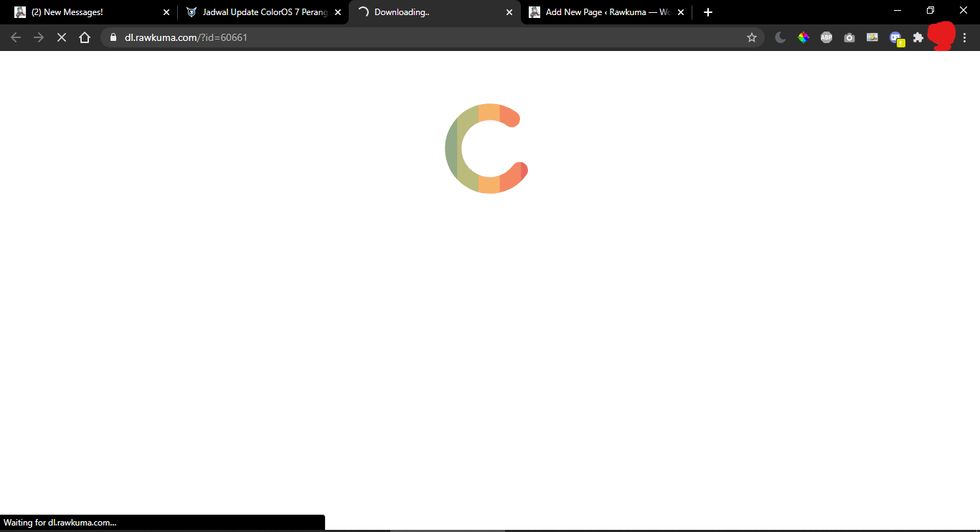The width and height of the screenshot is (980, 532).
Task: Open a new browser tab
Action: (708, 12)
